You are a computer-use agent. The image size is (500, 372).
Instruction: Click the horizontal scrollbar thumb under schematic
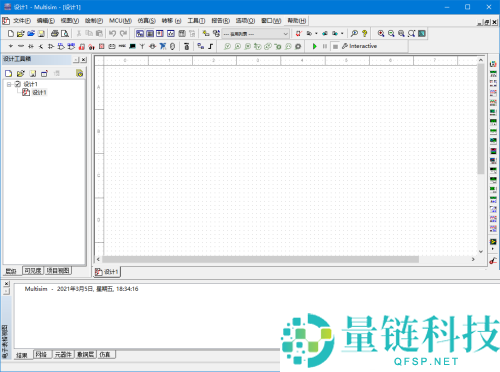point(260,259)
